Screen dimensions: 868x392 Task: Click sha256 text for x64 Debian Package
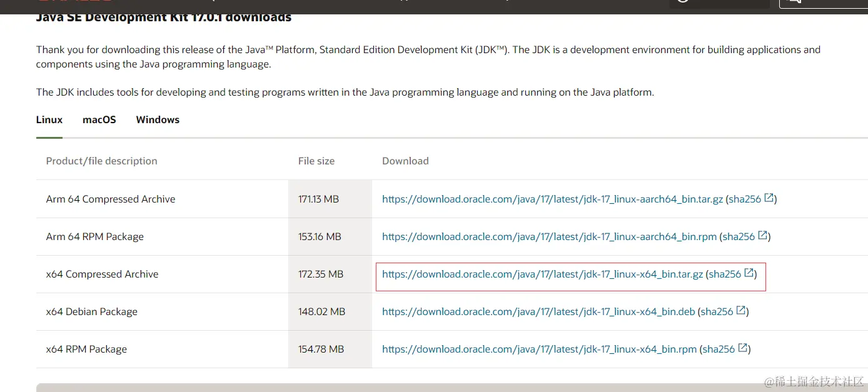pos(717,312)
